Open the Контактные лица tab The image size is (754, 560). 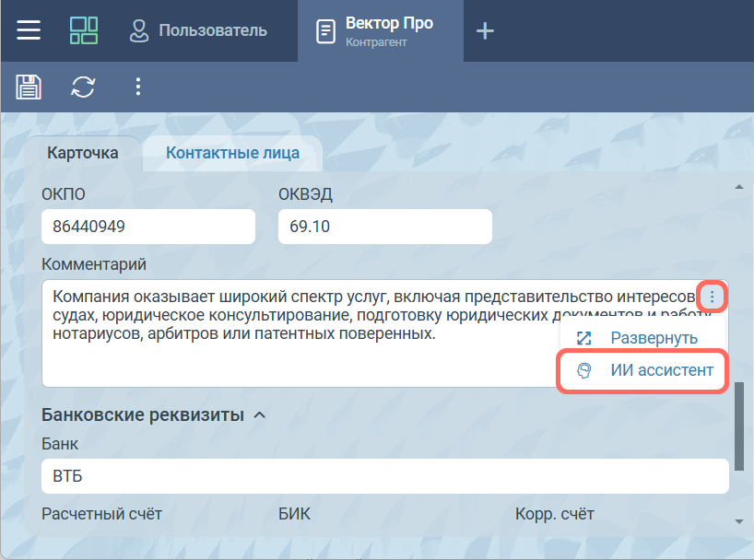[x=232, y=153]
